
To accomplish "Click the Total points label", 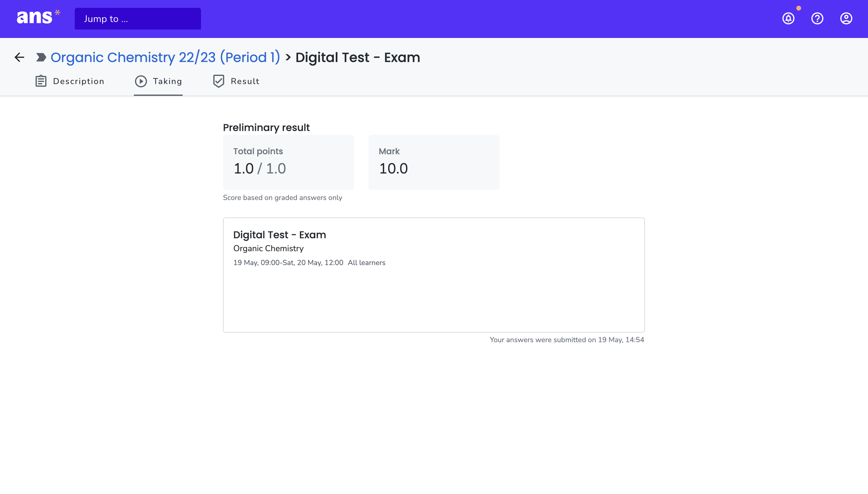I will coord(258,151).
